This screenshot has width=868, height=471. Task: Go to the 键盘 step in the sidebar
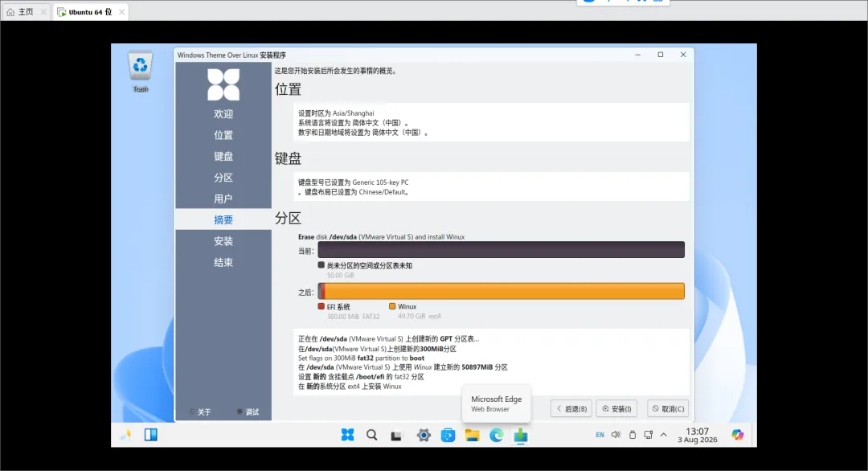[x=223, y=157]
